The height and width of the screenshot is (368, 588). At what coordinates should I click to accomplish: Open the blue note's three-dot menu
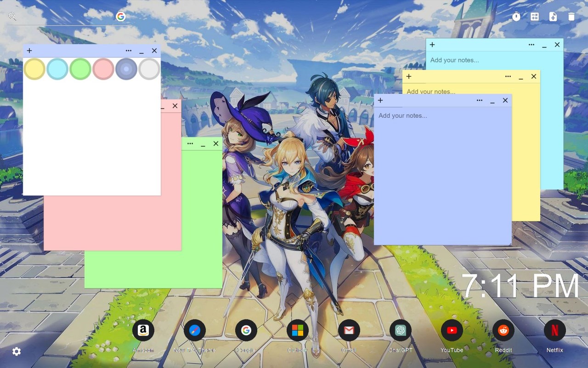pyautogui.click(x=480, y=100)
